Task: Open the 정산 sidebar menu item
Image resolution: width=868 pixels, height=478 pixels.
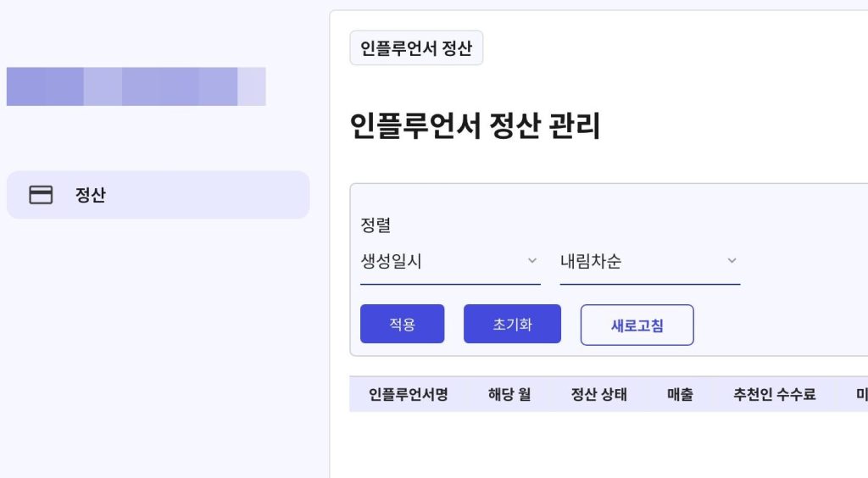Action: [158, 195]
